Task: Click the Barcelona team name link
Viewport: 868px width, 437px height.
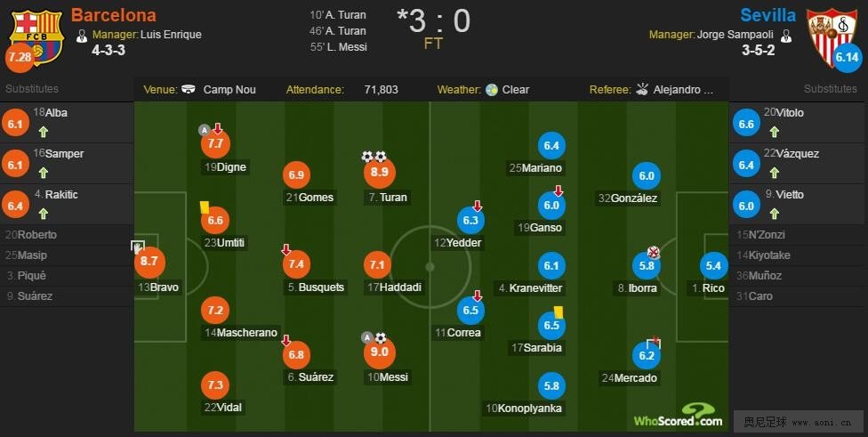Action: pyautogui.click(x=114, y=15)
